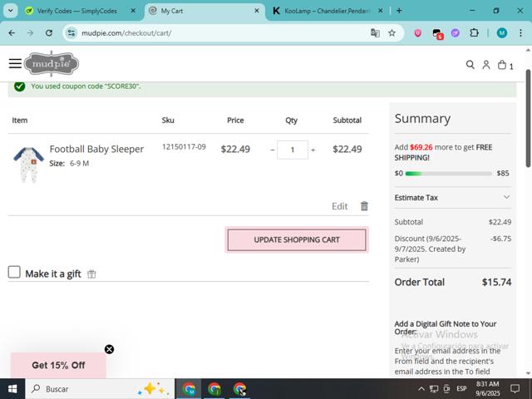Open the Windows Start menu
532x399 pixels.
click(x=12, y=389)
